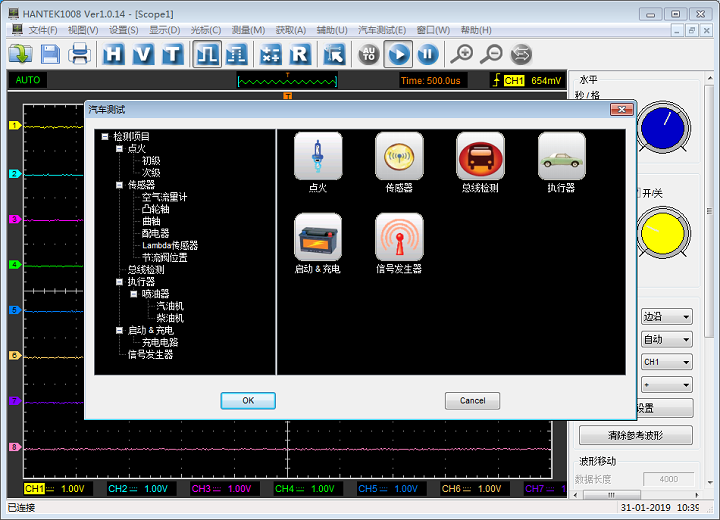
Task: Collapse the 传感器 tree node
Action: [x=119, y=185]
